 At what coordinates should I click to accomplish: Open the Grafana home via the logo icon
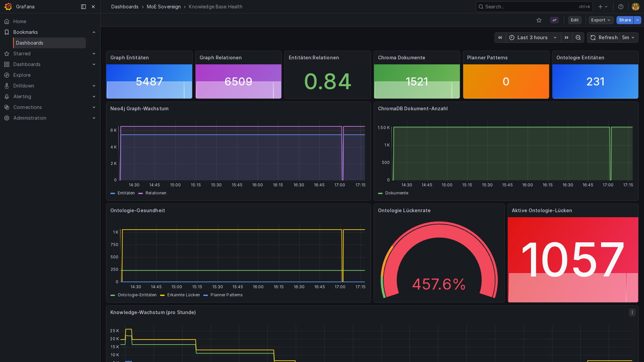(8, 7)
